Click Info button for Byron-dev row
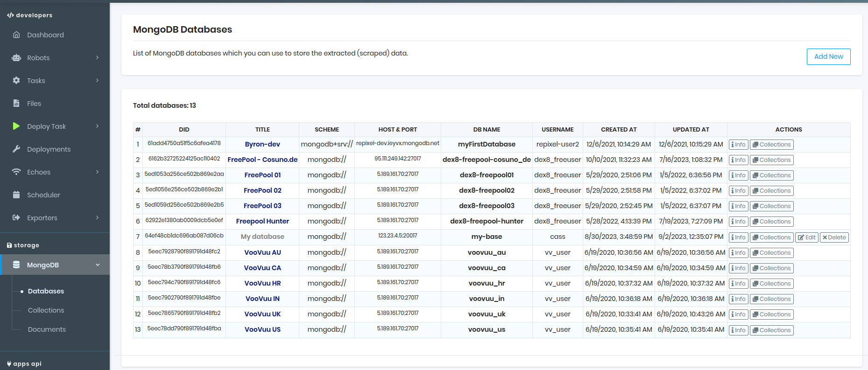 pyautogui.click(x=738, y=145)
